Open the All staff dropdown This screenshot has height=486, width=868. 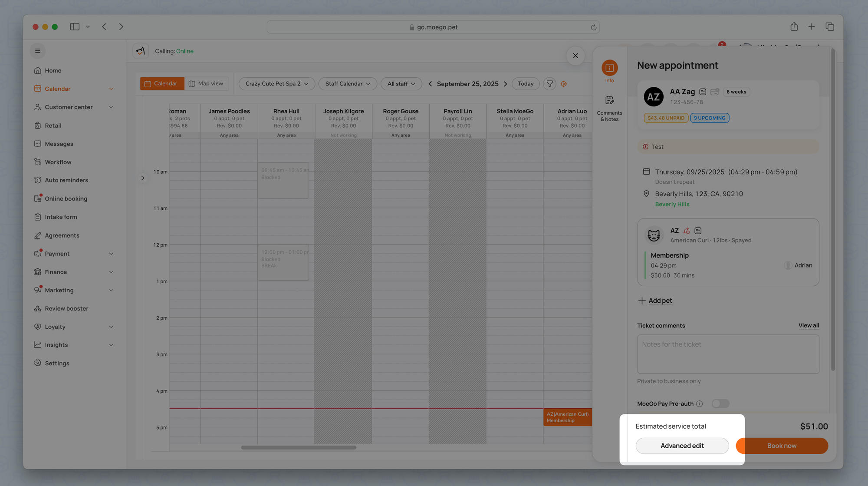[x=401, y=84]
